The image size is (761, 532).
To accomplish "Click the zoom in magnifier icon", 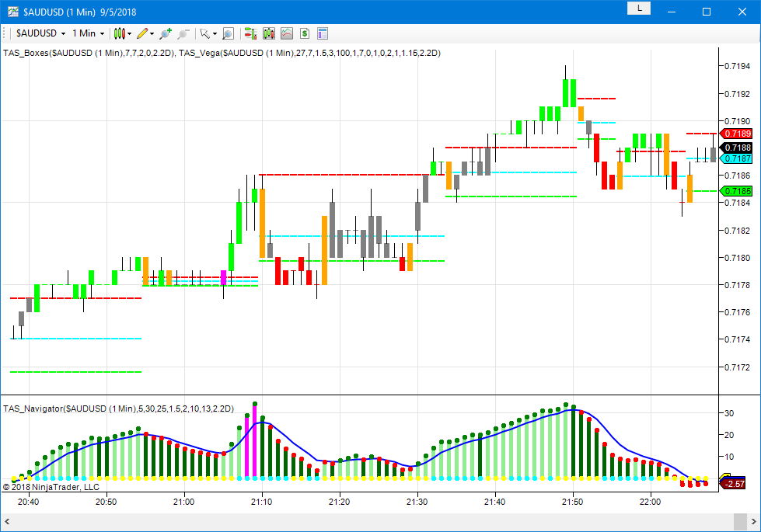I will pos(166,33).
